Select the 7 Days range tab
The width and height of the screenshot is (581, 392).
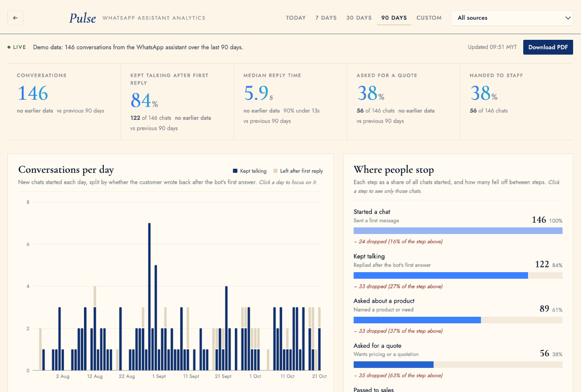(326, 18)
